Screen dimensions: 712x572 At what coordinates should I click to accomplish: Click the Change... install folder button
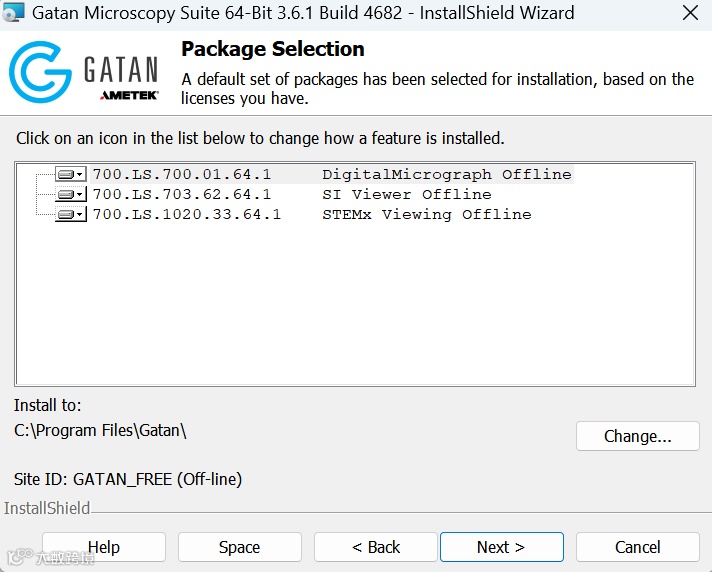(x=638, y=436)
